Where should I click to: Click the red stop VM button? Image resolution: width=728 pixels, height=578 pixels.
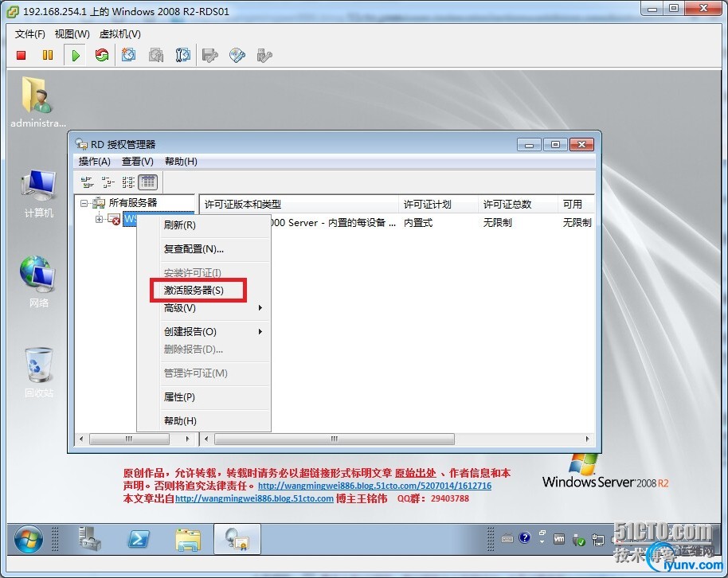(x=21, y=55)
